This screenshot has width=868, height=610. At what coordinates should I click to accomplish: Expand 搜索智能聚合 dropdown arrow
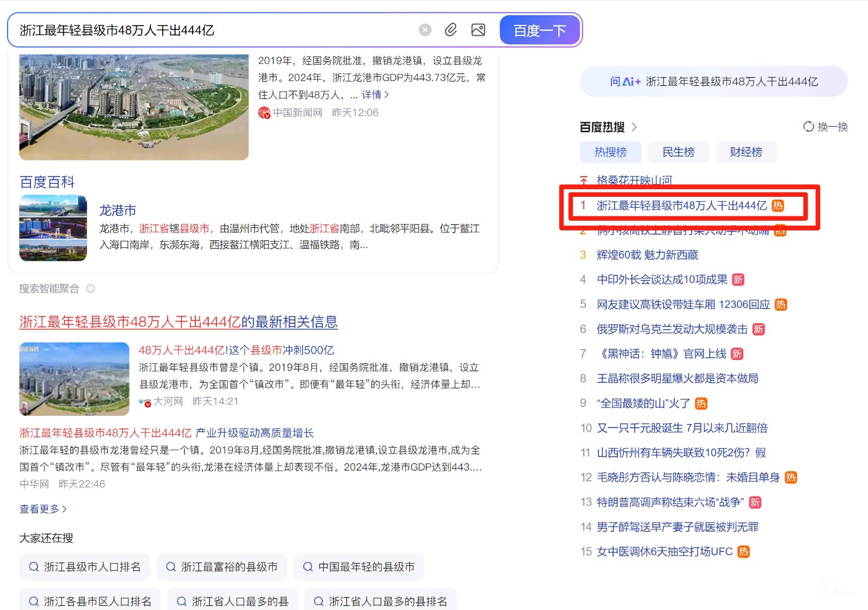[x=91, y=288]
